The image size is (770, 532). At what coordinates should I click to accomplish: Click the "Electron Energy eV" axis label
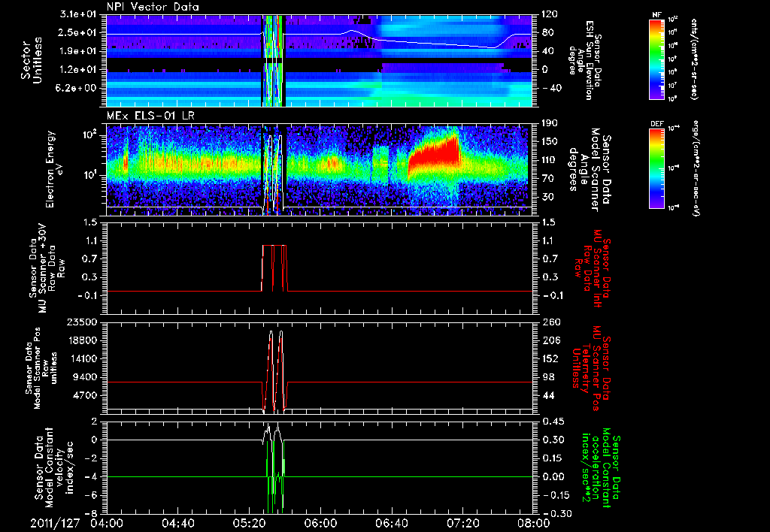pos(56,169)
